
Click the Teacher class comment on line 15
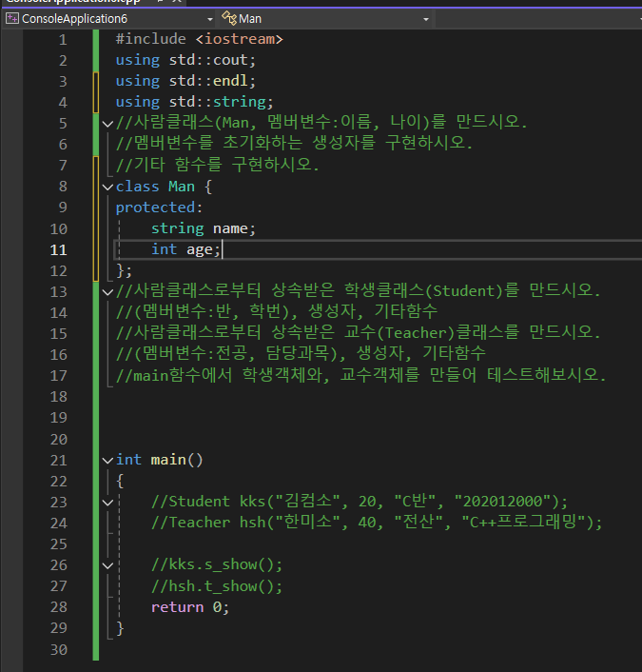point(359,332)
